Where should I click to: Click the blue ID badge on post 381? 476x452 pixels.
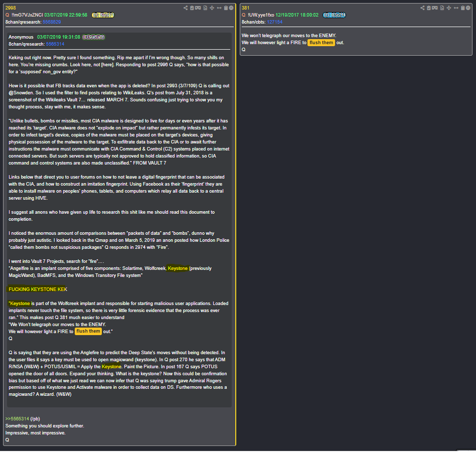tap(334, 15)
